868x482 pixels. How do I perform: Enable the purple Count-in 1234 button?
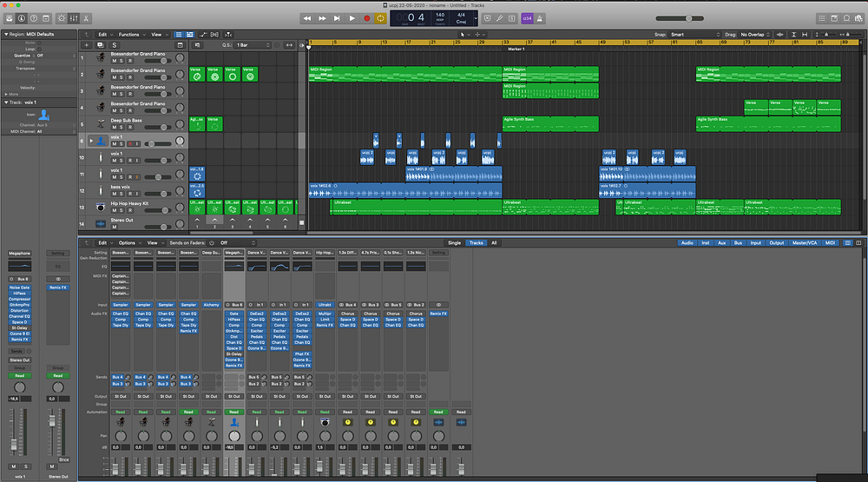tap(527, 17)
